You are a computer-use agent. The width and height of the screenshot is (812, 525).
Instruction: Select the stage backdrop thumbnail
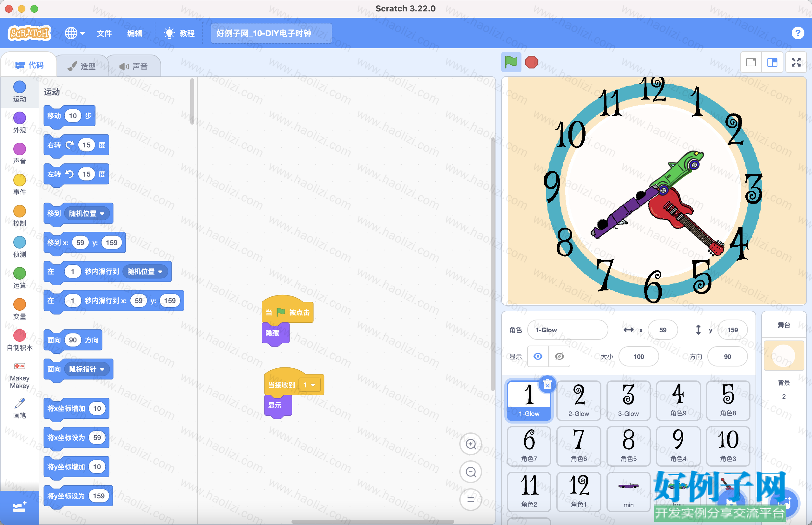click(784, 356)
